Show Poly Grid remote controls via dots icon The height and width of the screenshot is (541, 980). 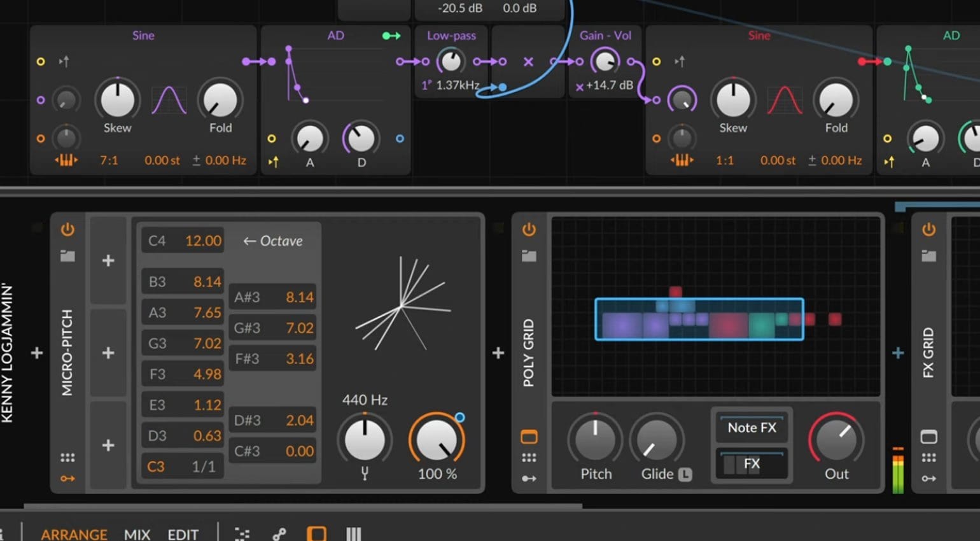click(x=529, y=456)
